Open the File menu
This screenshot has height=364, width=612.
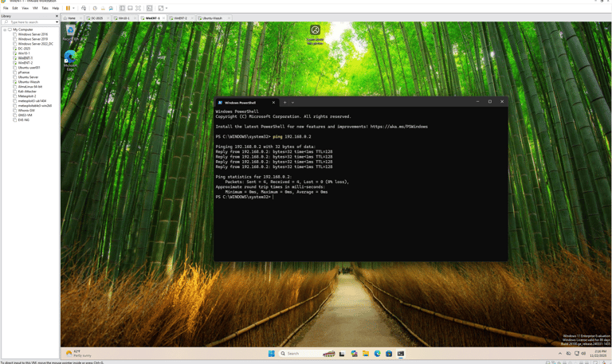pyautogui.click(x=6, y=8)
